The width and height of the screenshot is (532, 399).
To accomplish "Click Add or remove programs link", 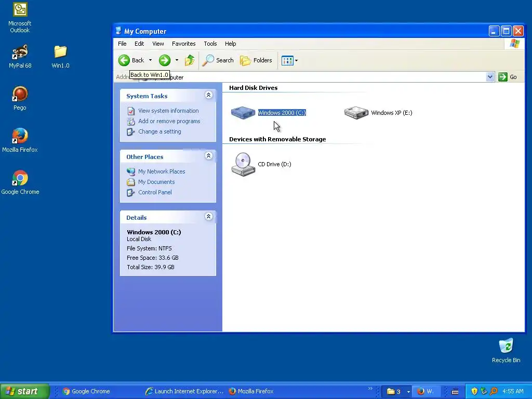I will tap(169, 121).
